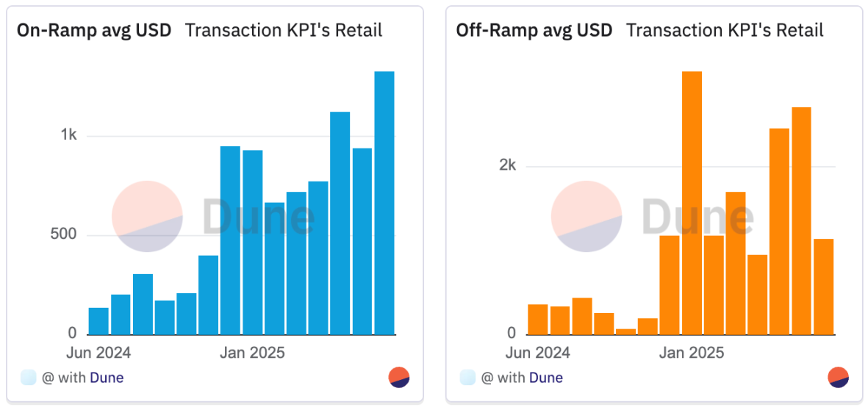The width and height of the screenshot is (868, 413).
Task: Click the On-Ramp chart author avatar icon
Action: (x=399, y=377)
